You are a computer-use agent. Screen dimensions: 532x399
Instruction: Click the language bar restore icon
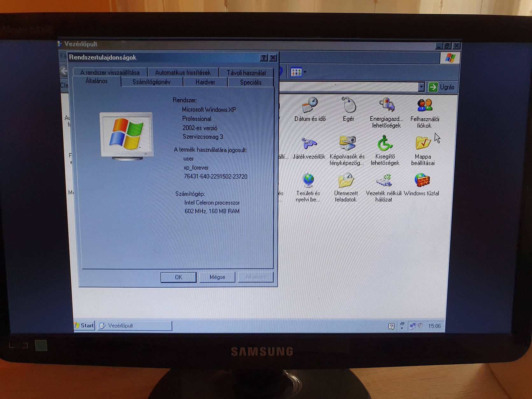pyautogui.click(x=402, y=324)
